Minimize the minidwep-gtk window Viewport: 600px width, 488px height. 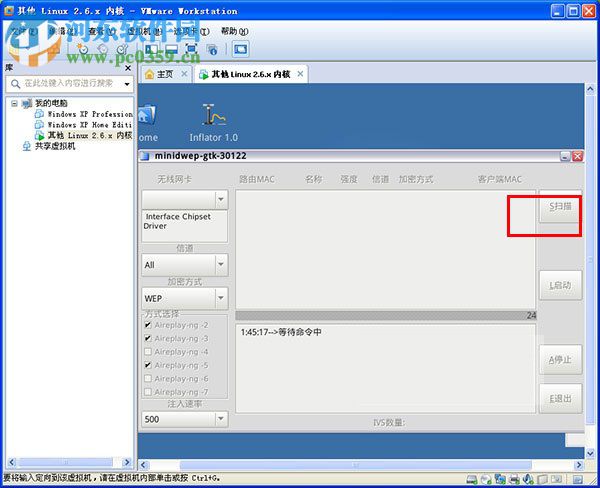click(x=565, y=156)
